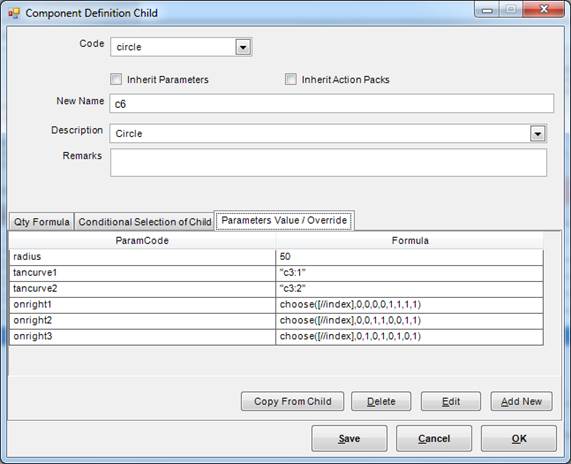This screenshot has width=571, height=464.
Task: Click the Component Definition Child title bar icon
Action: [x=14, y=13]
